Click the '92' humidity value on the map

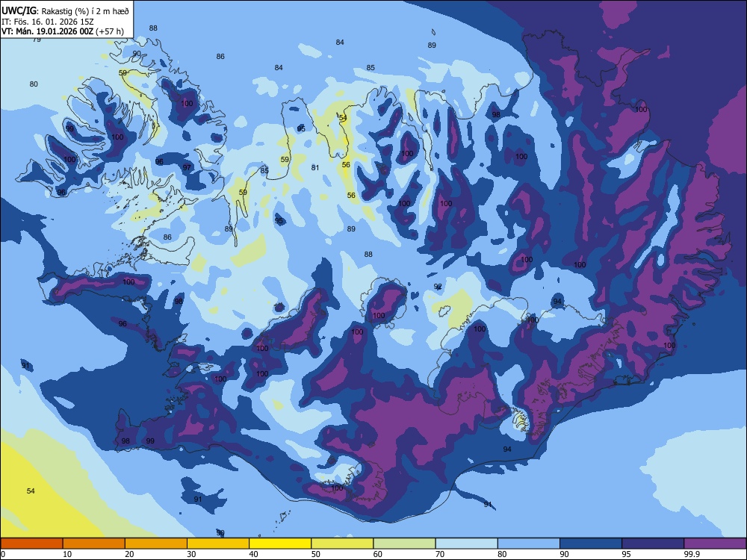[438, 286]
